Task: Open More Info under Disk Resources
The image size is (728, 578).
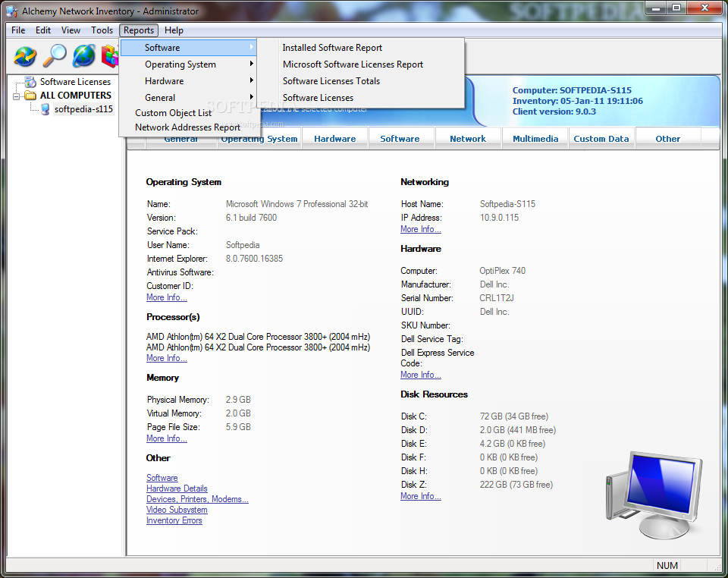Action: click(x=421, y=496)
